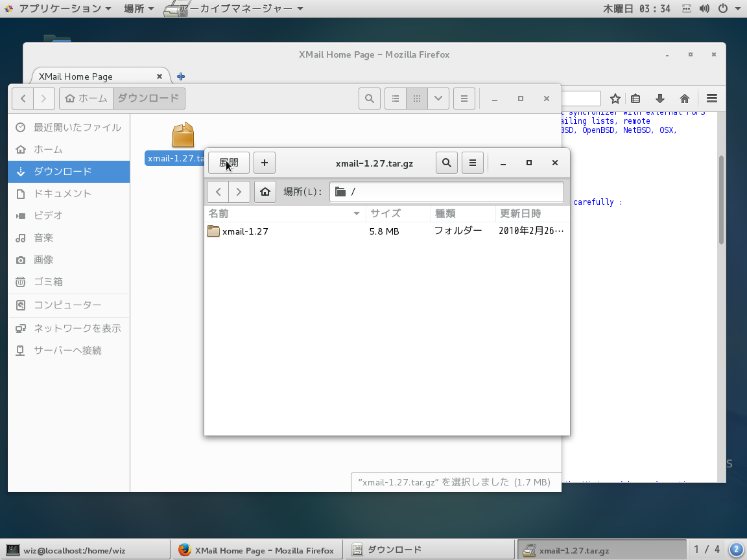The image size is (747, 560).
Task: Click the ホーム path button in file manager
Action: [86, 99]
